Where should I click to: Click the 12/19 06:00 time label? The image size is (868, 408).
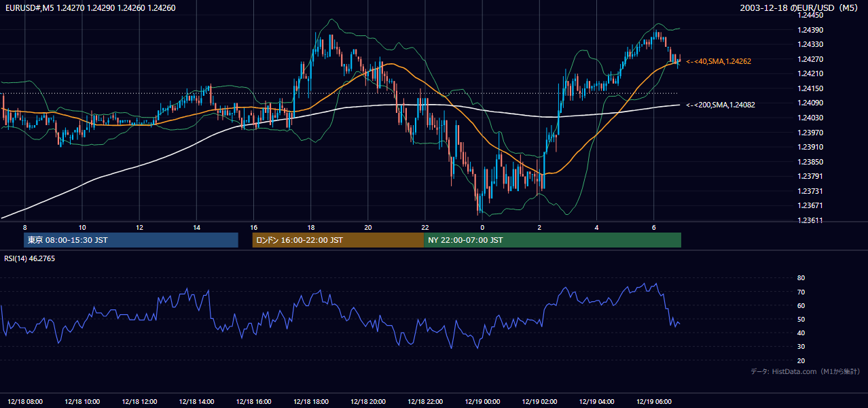click(653, 402)
